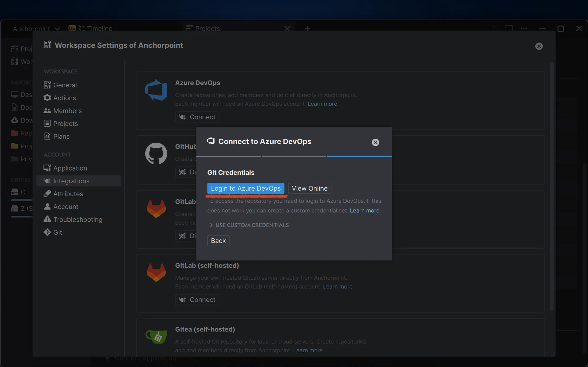Click the GitHub octocat logo

click(x=156, y=153)
